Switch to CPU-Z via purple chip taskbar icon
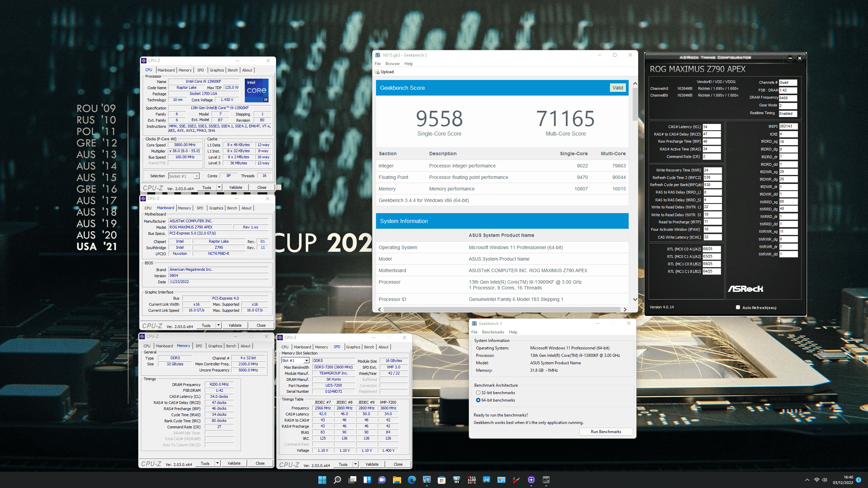Screen dimensions: 868x488 (531, 480)
